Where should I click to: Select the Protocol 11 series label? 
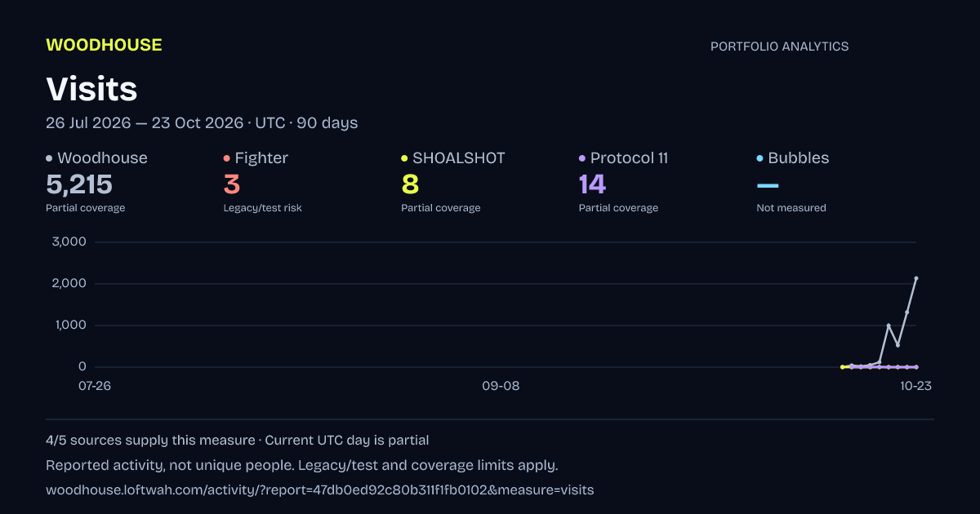(629, 158)
